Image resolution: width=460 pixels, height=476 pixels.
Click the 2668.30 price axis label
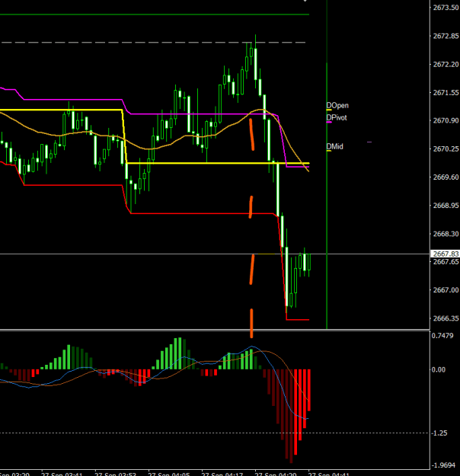446,234
